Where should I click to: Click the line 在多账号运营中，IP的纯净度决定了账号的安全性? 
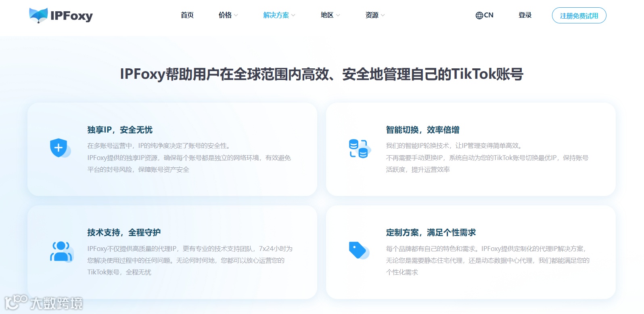click(159, 145)
